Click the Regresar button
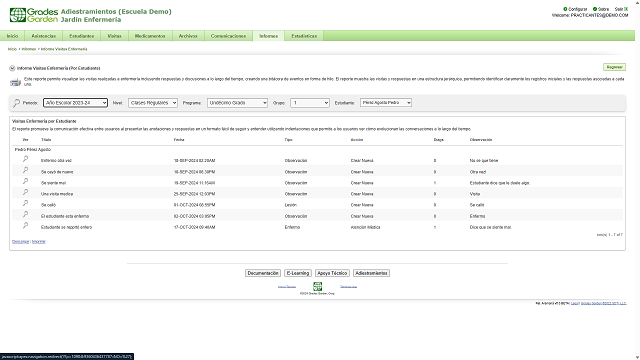This screenshot has height=360, width=640. pyautogui.click(x=614, y=67)
